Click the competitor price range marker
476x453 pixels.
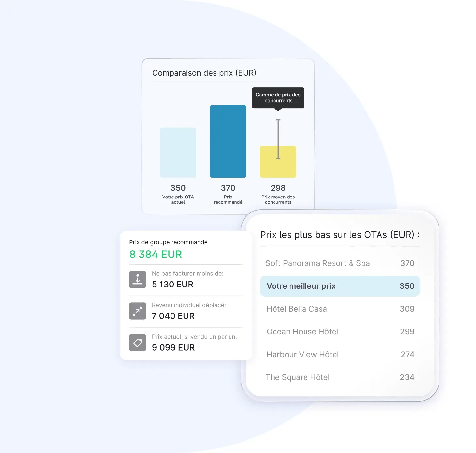pos(278,139)
